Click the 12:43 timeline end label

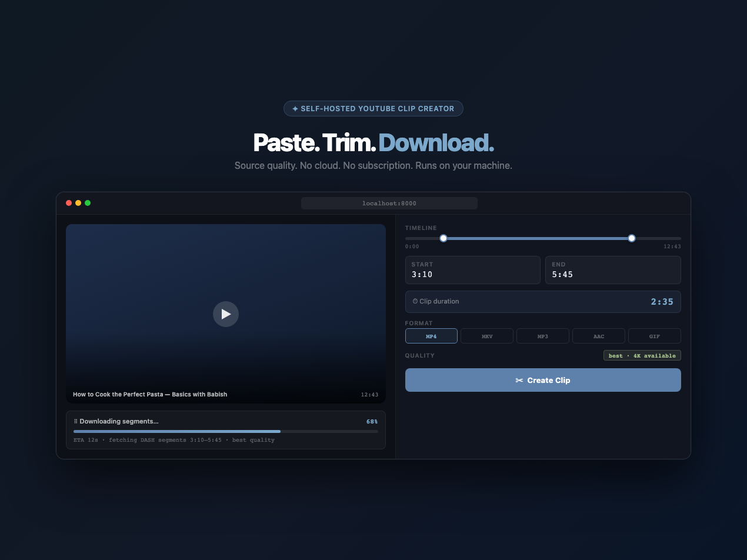tap(672, 246)
